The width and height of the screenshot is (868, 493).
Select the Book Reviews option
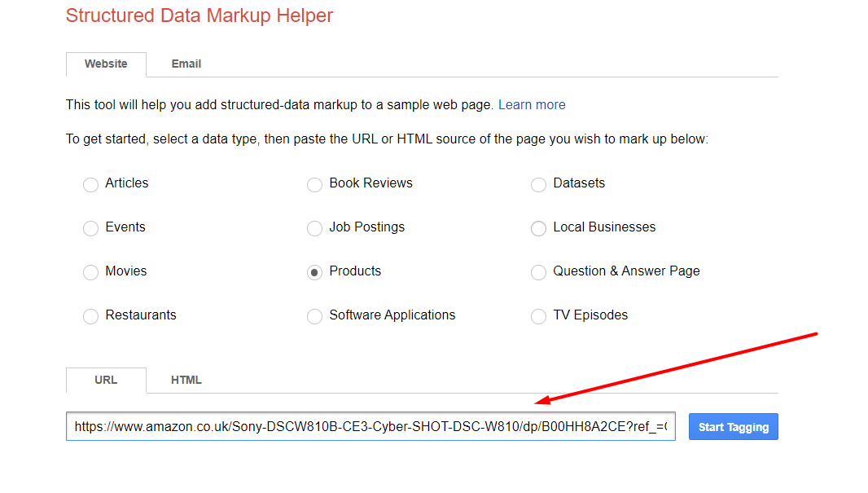tap(314, 185)
